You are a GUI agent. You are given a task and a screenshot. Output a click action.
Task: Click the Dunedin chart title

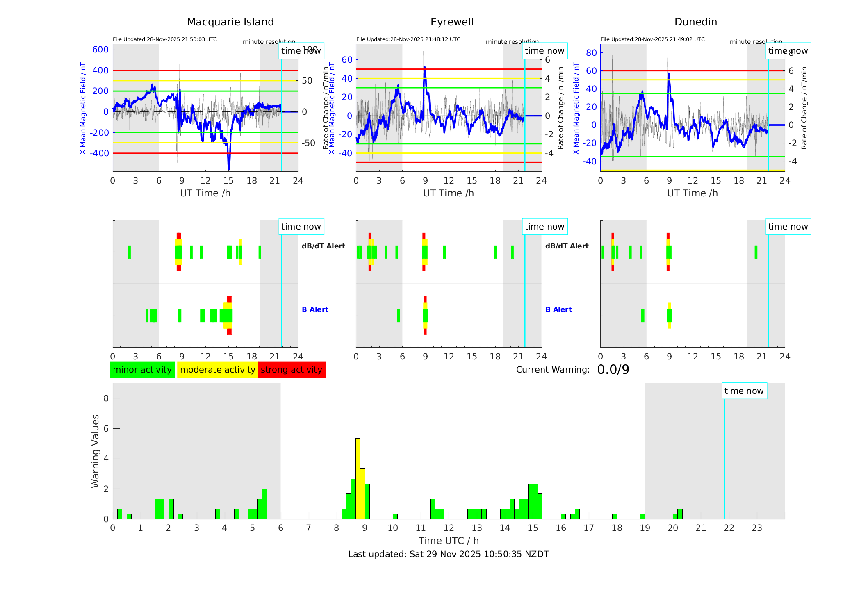(695, 22)
